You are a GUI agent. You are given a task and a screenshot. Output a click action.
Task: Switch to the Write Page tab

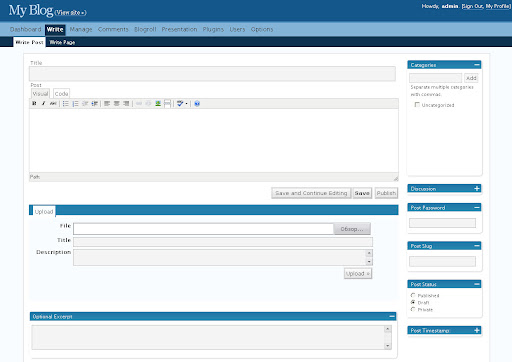62,42
